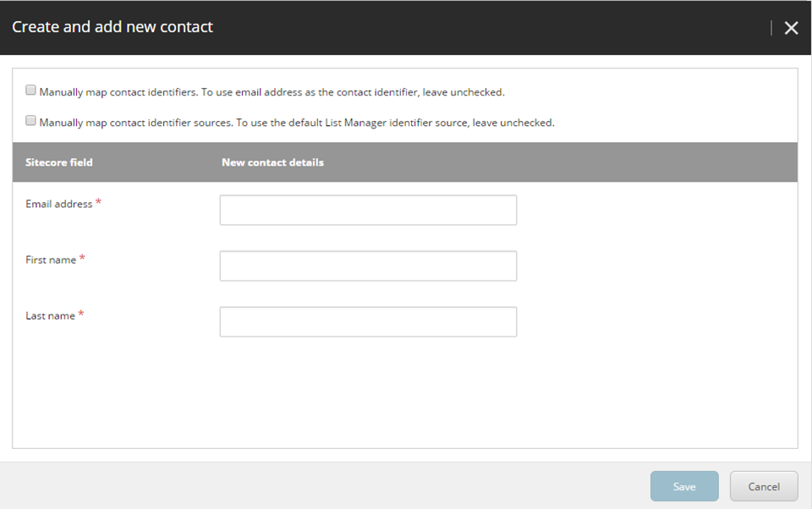Close the Create and add new contact dialog
Screen dimensions: 812x509
tap(792, 27)
